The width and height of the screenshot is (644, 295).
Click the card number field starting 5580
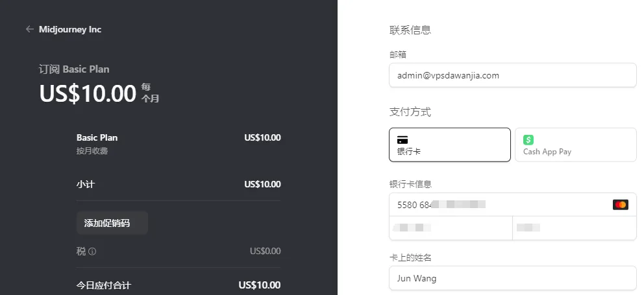point(500,205)
